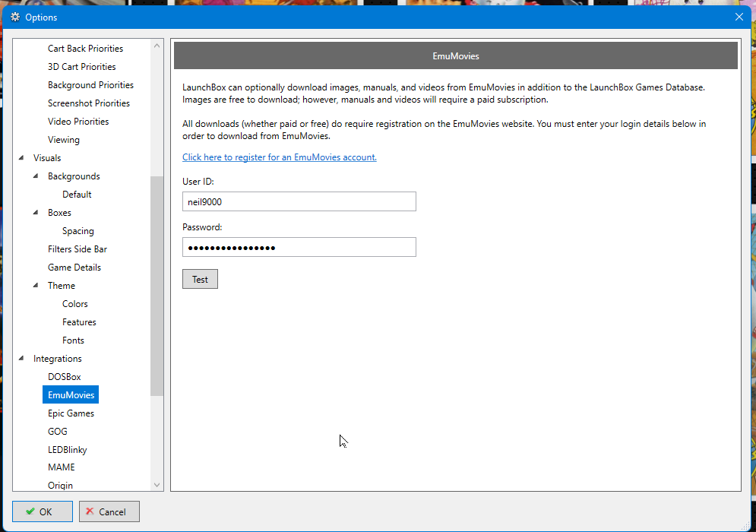Viewport: 756px width, 532px height.
Task: Select the Boxes item
Action: pos(59,213)
